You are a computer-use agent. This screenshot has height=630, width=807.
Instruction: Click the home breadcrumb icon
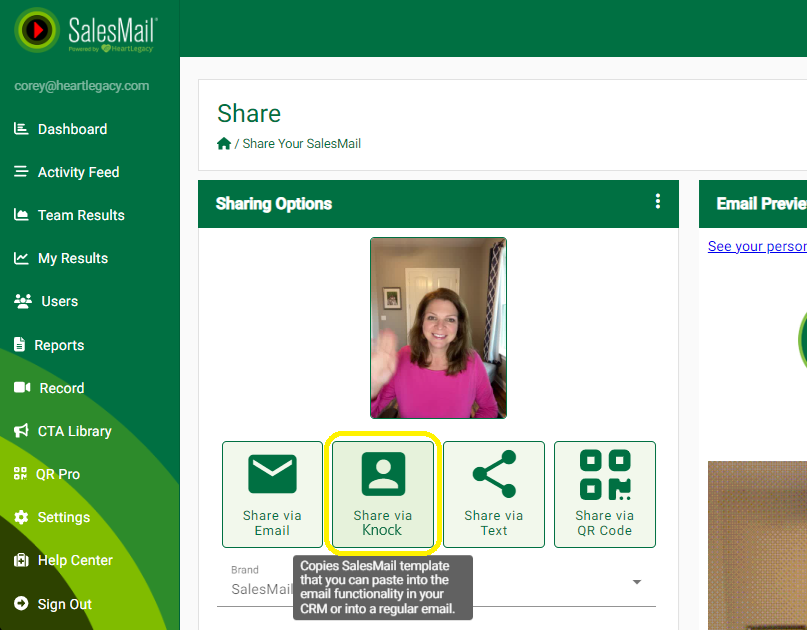point(224,143)
